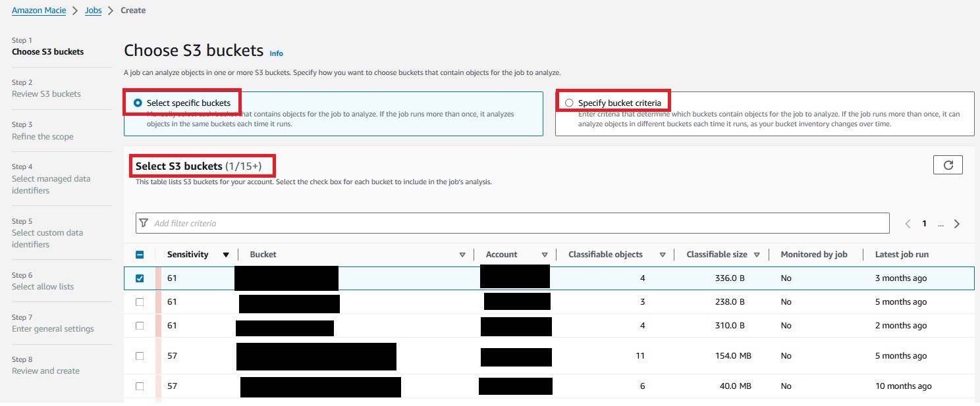Click '10 months ago' latest job run cell
The image size is (980, 406).
pyautogui.click(x=903, y=386)
